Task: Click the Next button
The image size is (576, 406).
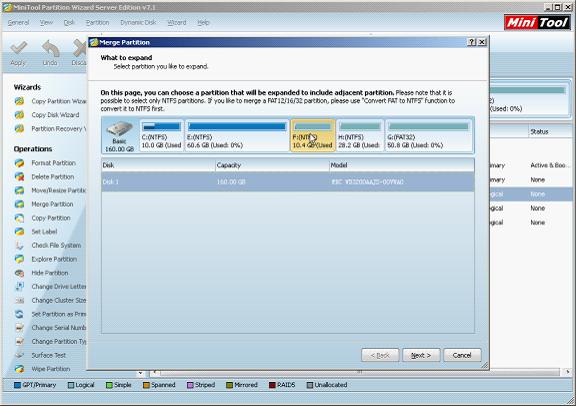Action: click(x=421, y=355)
